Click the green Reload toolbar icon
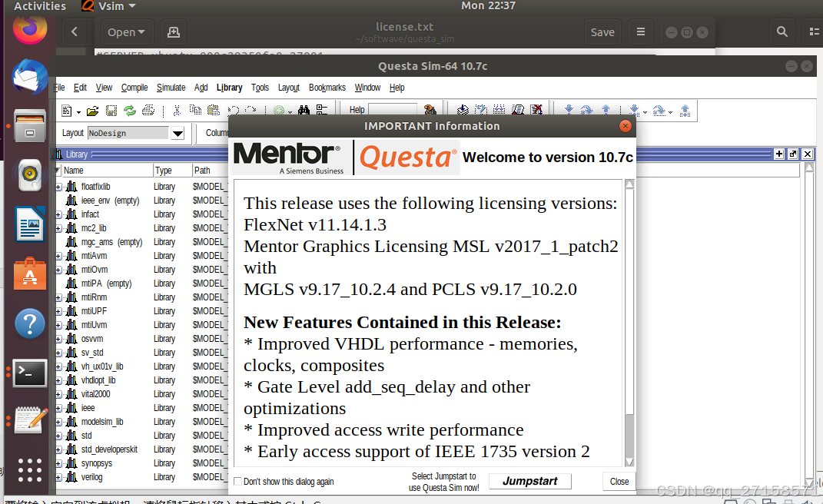 coord(130,111)
